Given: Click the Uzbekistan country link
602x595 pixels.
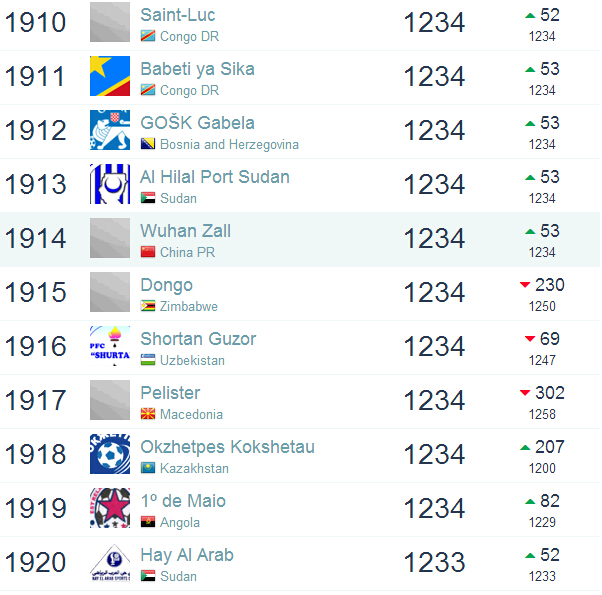Looking at the screenshot, I should pos(192,360).
